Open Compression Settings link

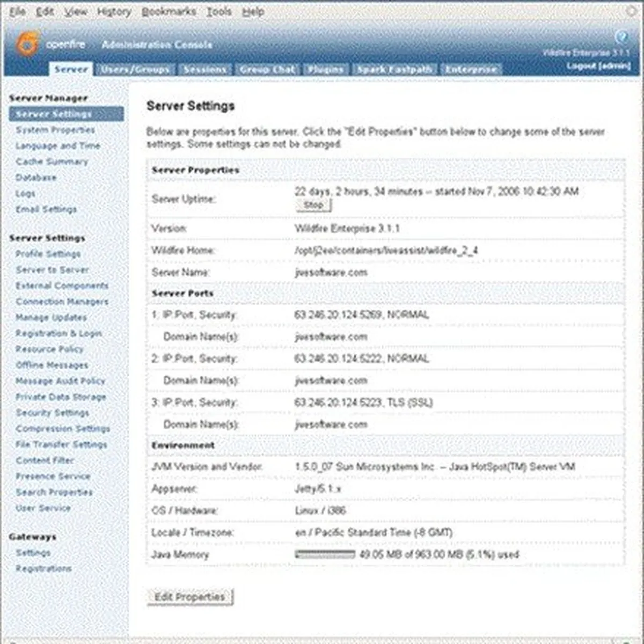(63, 428)
